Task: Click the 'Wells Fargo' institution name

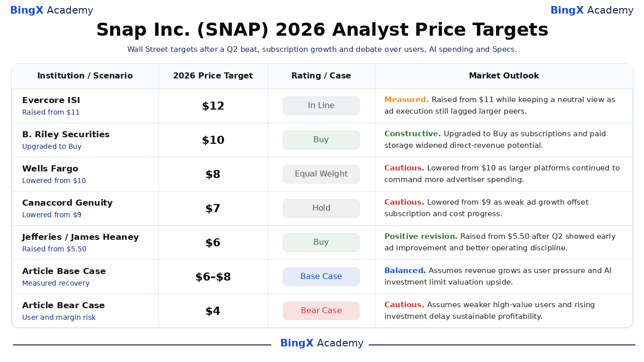Action: [50, 169]
